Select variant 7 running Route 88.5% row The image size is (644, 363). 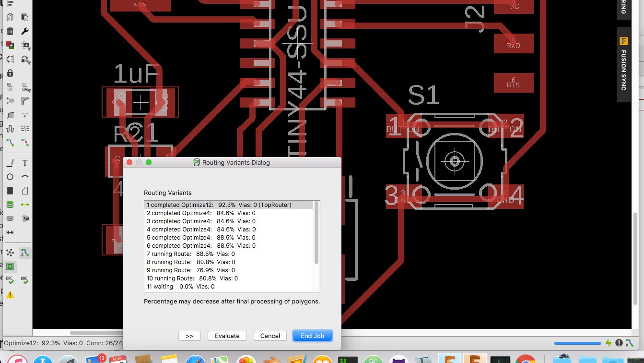229,254
